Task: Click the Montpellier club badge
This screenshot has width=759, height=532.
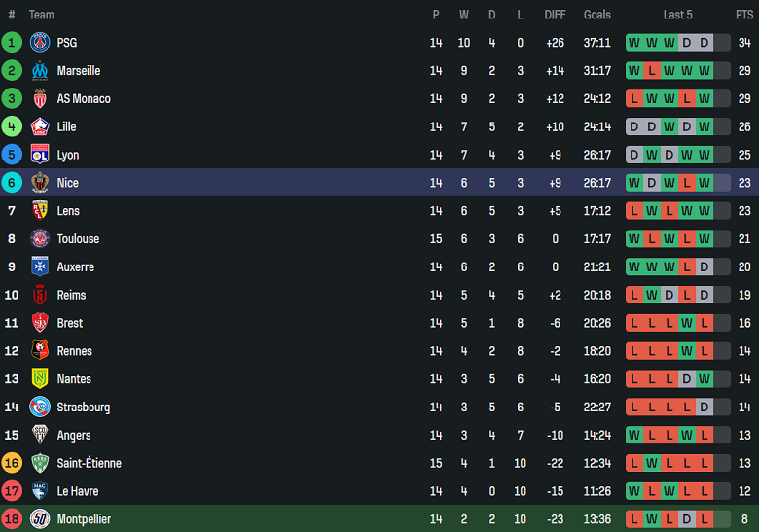Action: point(40,519)
